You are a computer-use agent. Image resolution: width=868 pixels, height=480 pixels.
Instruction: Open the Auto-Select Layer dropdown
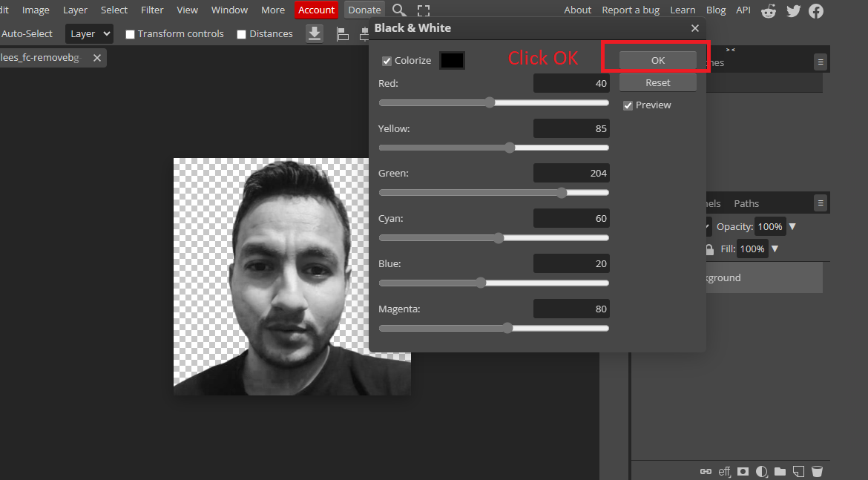89,34
